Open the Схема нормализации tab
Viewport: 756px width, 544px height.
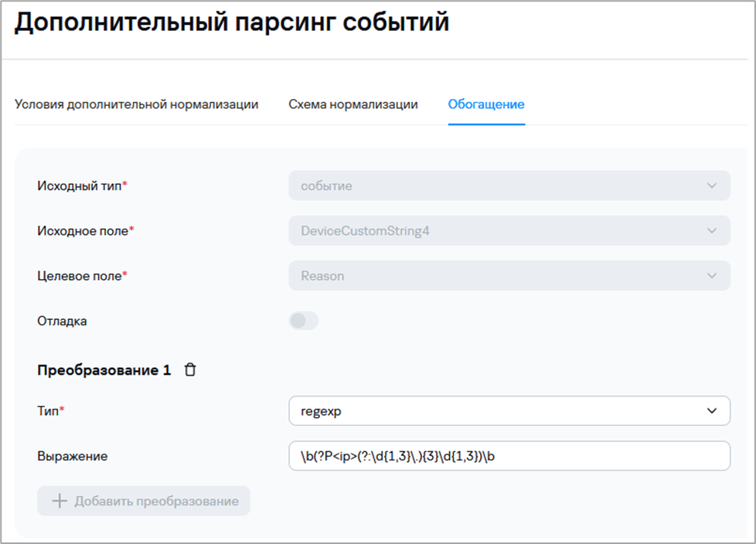point(353,104)
